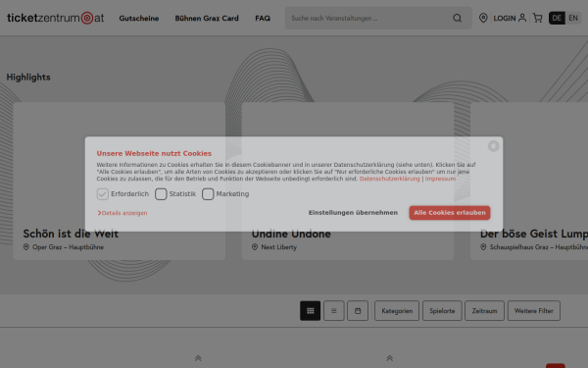The image size is (588, 368).
Task: Click the Next Liberty venue text
Action: click(x=278, y=247)
